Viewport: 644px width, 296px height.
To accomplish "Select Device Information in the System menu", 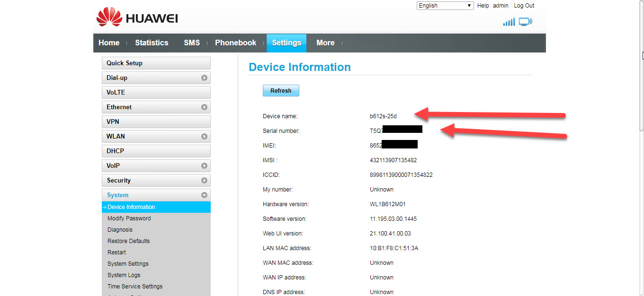I will (x=156, y=207).
